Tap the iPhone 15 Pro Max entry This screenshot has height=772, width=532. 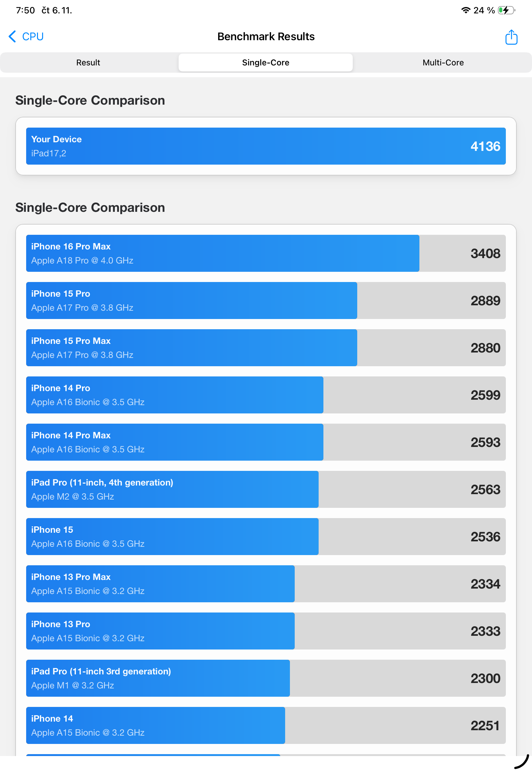[266, 348]
